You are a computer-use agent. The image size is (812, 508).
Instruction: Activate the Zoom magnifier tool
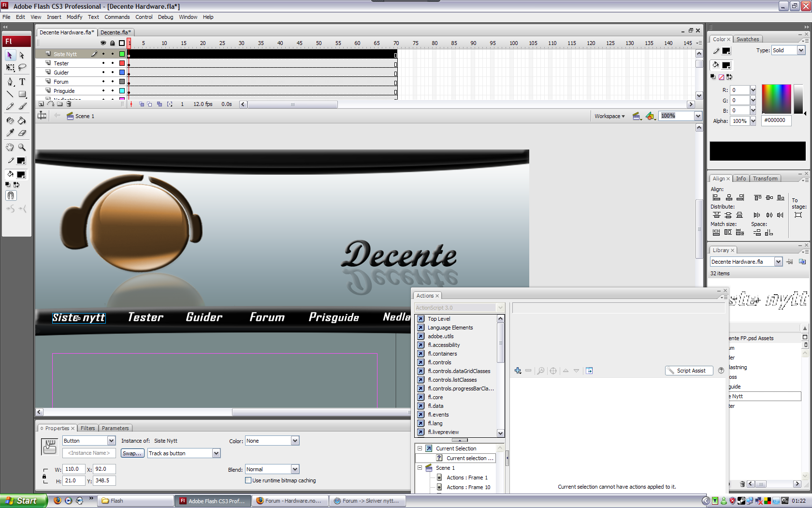click(22, 147)
